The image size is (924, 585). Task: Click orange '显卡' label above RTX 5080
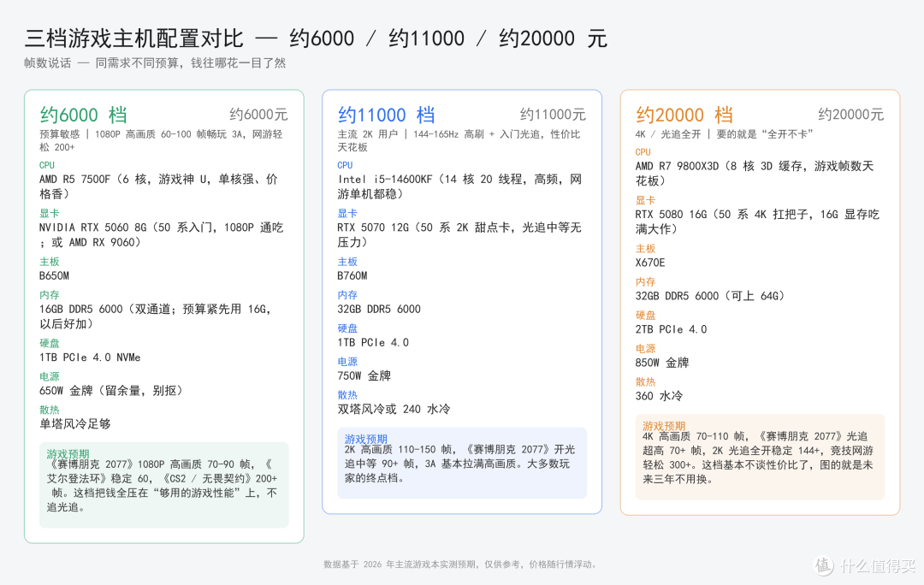click(645, 200)
